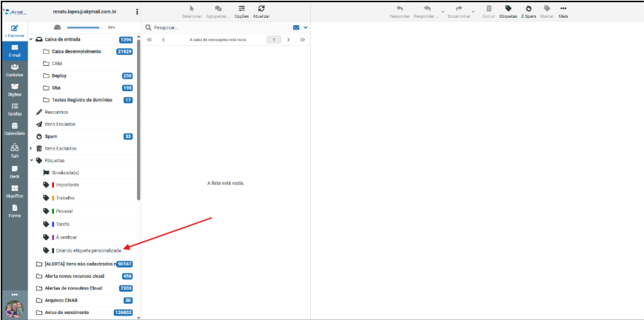
Task: Click the Atualizar refresh icon
Action: [261, 10]
